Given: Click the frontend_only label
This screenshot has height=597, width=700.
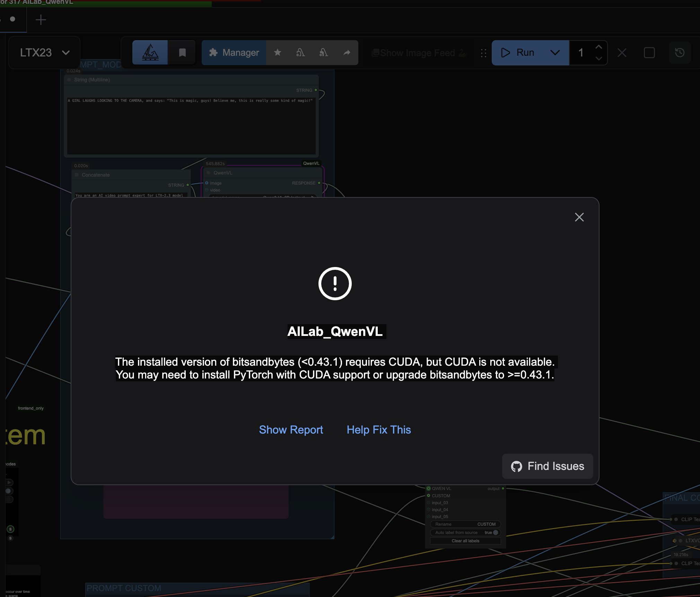Looking at the screenshot, I should coord(31,408).
